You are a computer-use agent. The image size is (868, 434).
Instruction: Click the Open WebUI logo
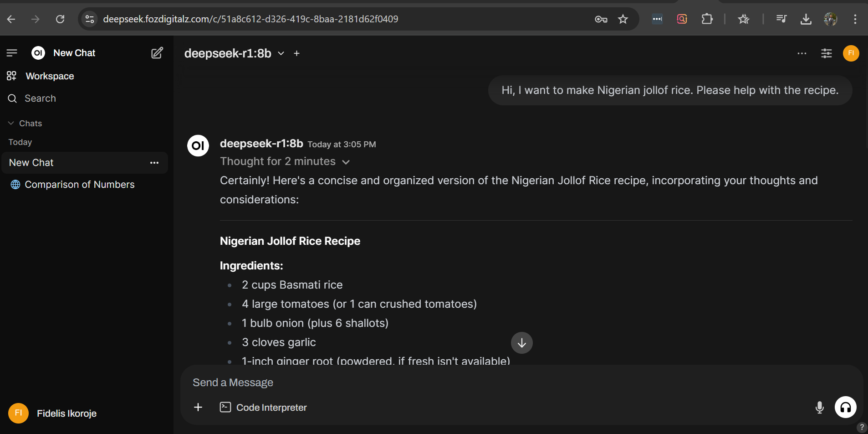[38, 53]
